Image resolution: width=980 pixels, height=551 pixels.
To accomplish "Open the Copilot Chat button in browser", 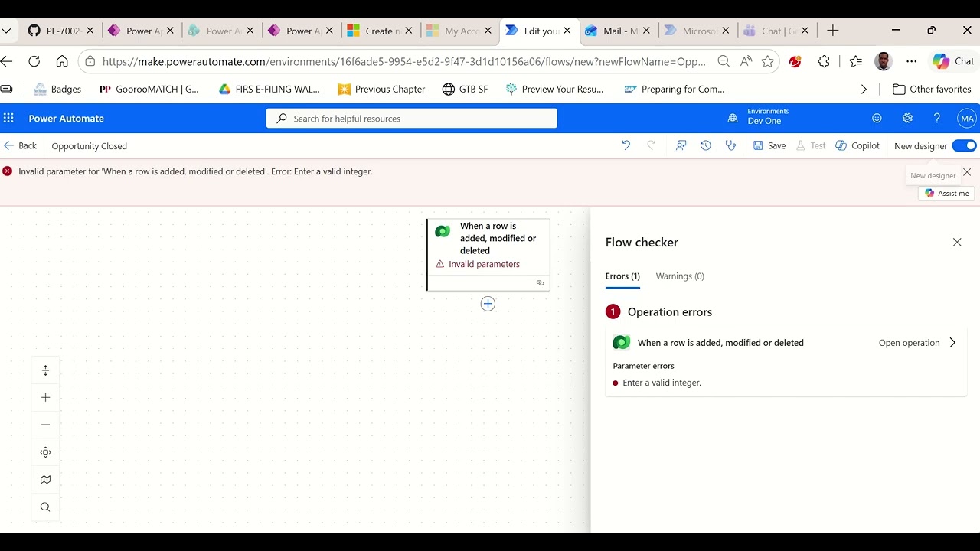I will [953, 61].
